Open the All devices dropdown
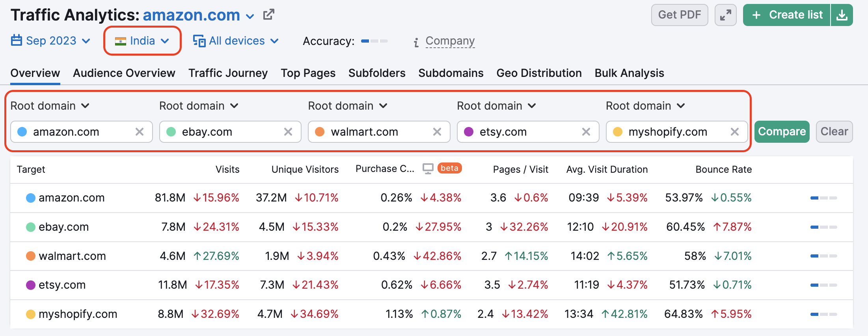The width and height of the screenshot is (868, 336). [236, 41]
